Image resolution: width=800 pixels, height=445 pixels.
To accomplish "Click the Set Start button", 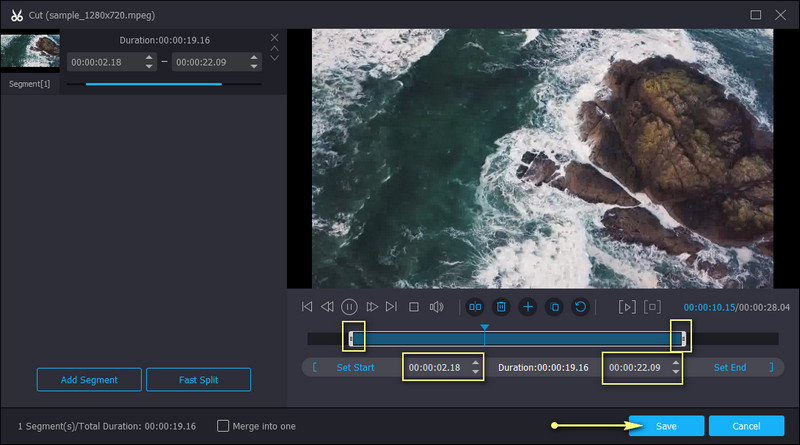I will pyautogui.click(x=355, y=368).
